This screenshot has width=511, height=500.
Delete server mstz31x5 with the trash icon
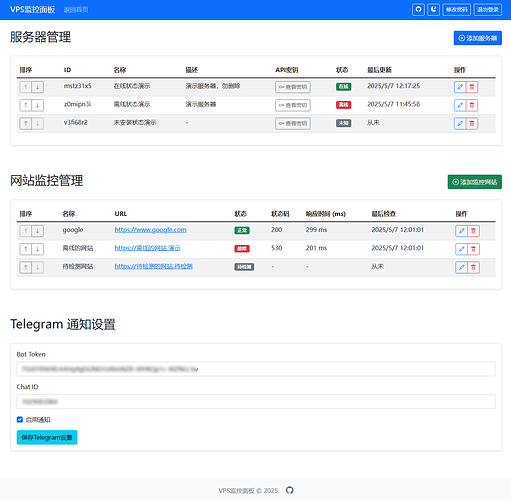(472, 87)
